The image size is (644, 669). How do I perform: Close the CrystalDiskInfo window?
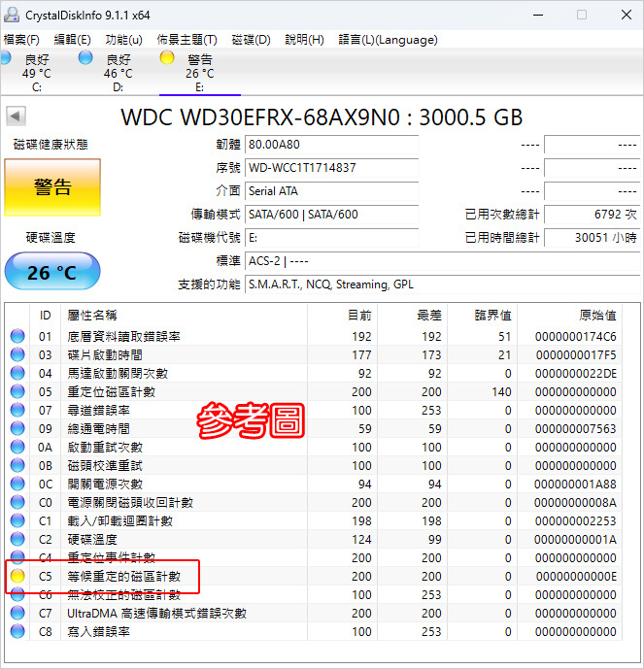tap(627, 15)
